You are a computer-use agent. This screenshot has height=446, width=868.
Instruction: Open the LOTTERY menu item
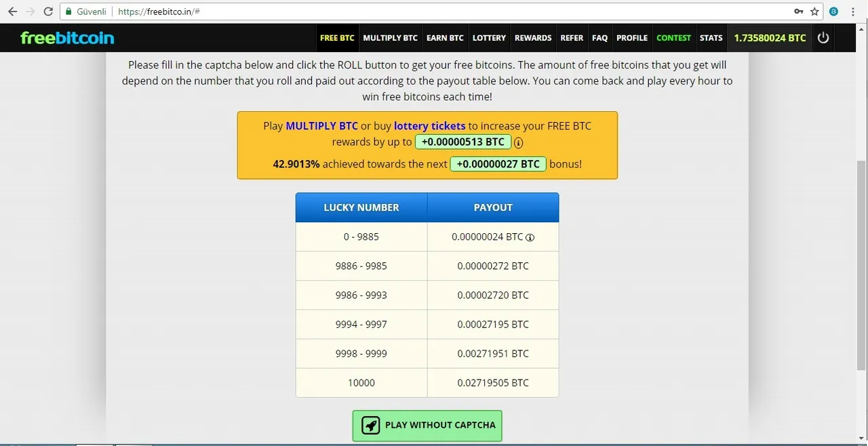point(489,38)
